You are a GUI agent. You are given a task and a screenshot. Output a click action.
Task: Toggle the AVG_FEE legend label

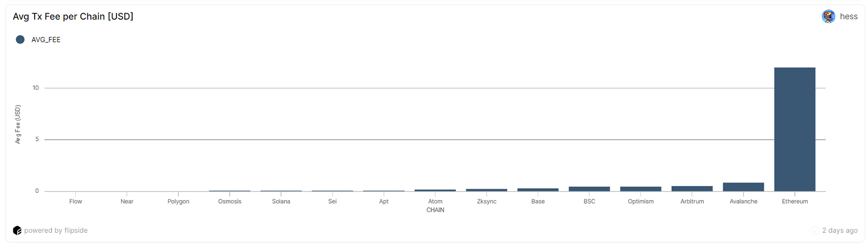click(x=46, y=40)
